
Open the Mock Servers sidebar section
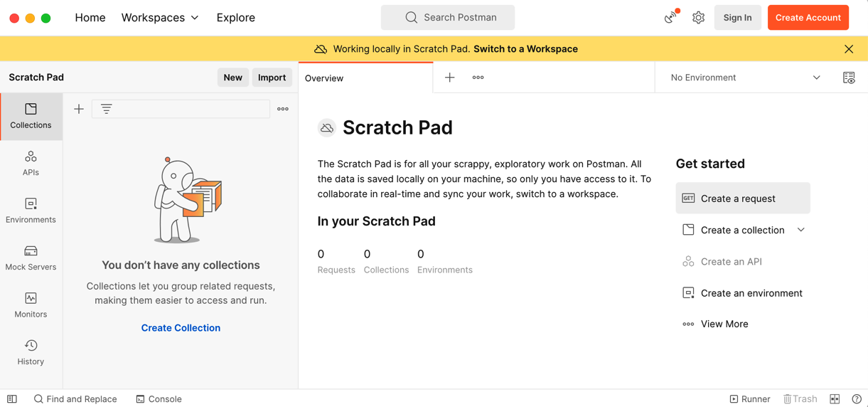coord(31,258)
